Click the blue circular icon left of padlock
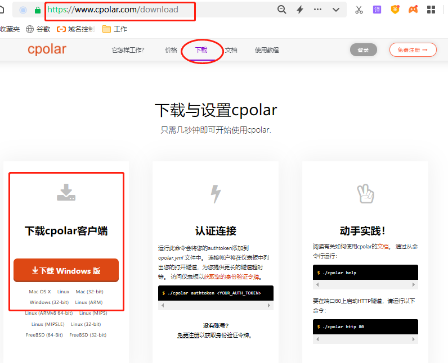Viewport: 448px width, 363px height. [x=23, y=10]
